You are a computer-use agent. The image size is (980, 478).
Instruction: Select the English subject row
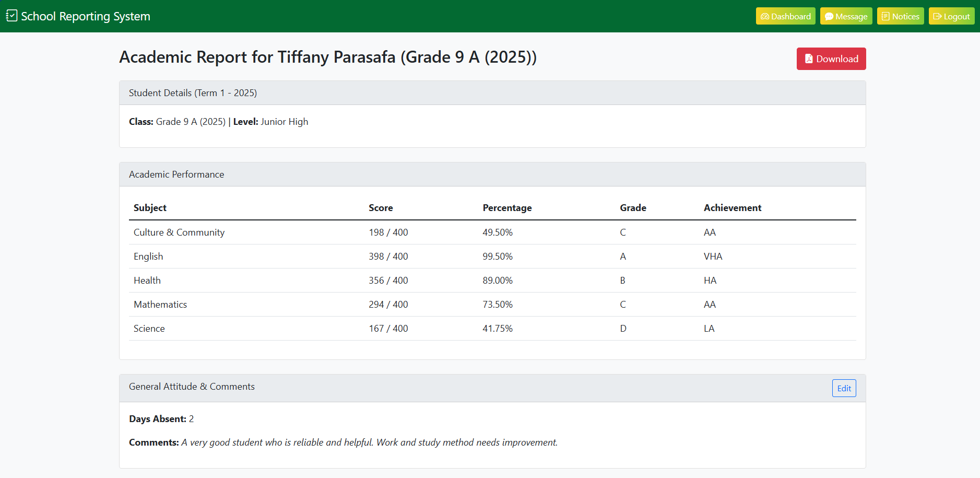(x=148, y=257)
